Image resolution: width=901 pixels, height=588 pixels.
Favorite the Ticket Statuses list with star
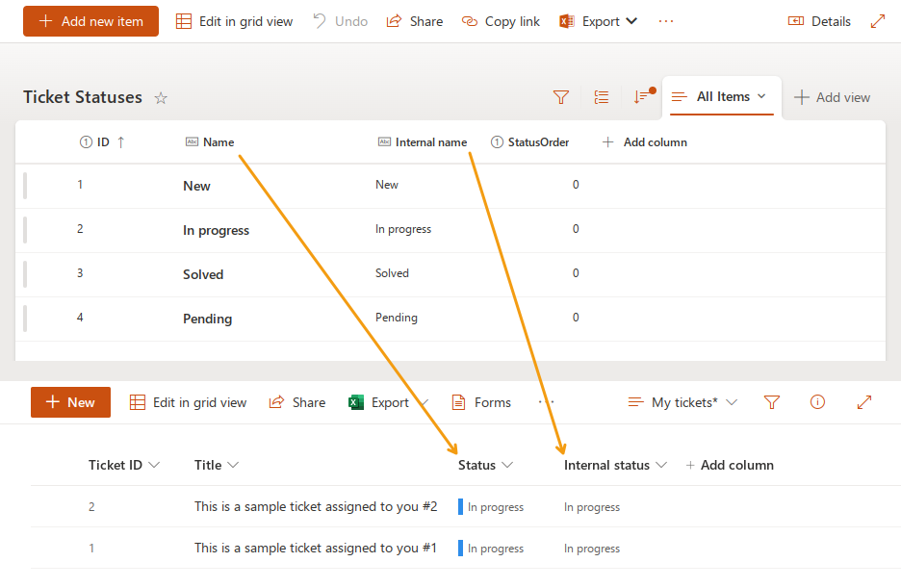point(161,98)
